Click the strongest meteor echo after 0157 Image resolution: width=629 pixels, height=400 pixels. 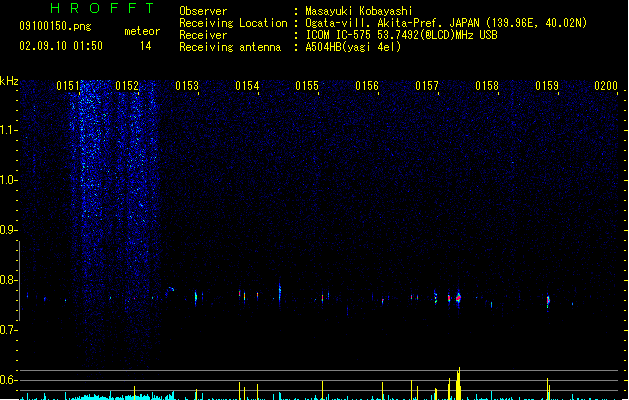[x=459, y=298]
